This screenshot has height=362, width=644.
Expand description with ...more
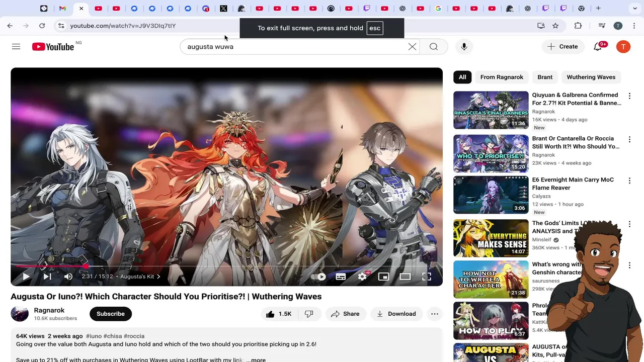pos(257,360)
